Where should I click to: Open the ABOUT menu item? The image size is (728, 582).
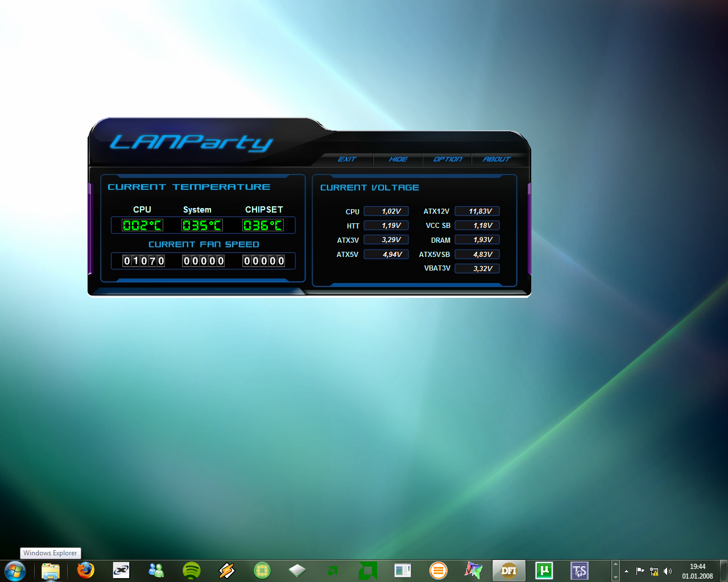(x=497, y=159)
